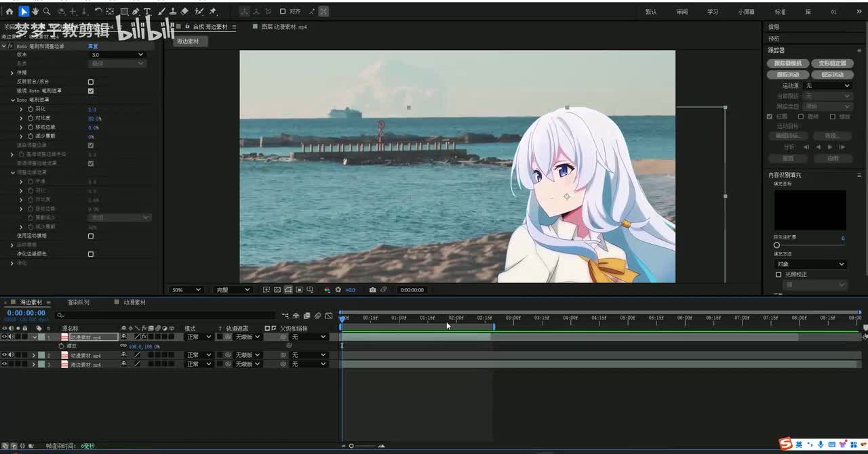
Task: Hide layer 2 with its eye icon
Action: pyautogui.click(x=4, y=355)
